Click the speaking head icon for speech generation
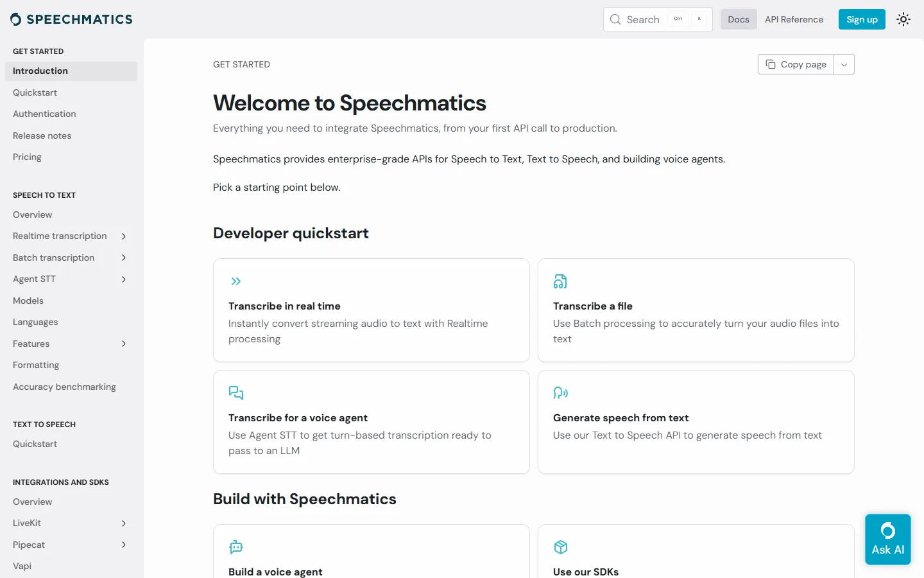 (x=561, y=392)
